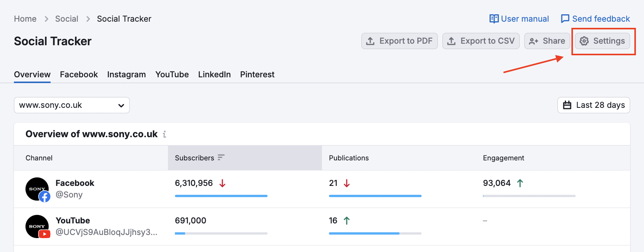The width and height of the screenshot is (644, 252).
Task: Switch to the Instagram tab
Action: pyautogui.click(x=126, y=74)
